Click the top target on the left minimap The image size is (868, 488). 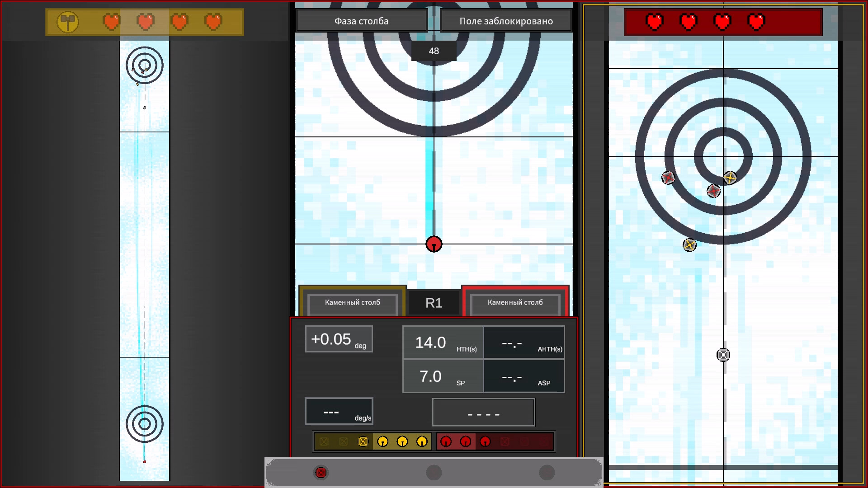click(x=145, y=65)
